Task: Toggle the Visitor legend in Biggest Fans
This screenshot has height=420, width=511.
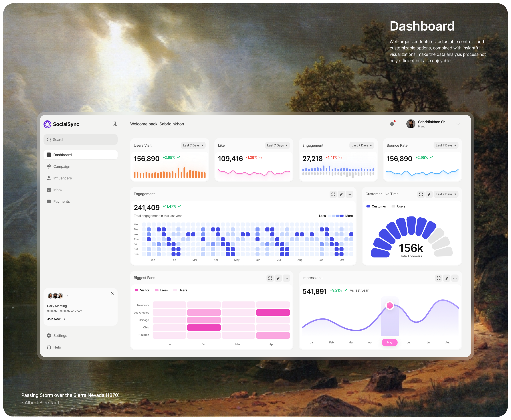Action: (142, 290)
